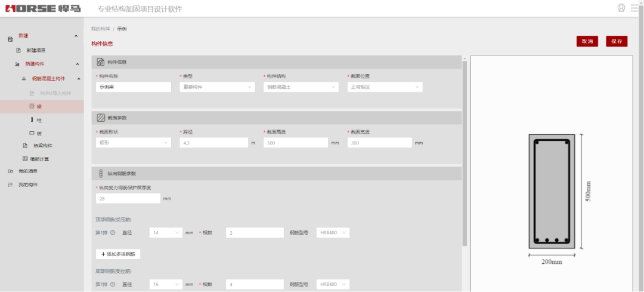Click the 柱 column icon in sidebar
This screenshot has width=644, height=292.
click(32, 119)
